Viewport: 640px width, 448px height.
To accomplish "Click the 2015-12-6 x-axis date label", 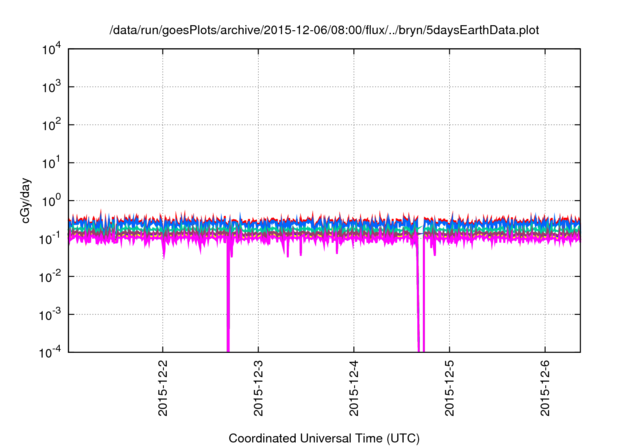I will pos(545,388).
